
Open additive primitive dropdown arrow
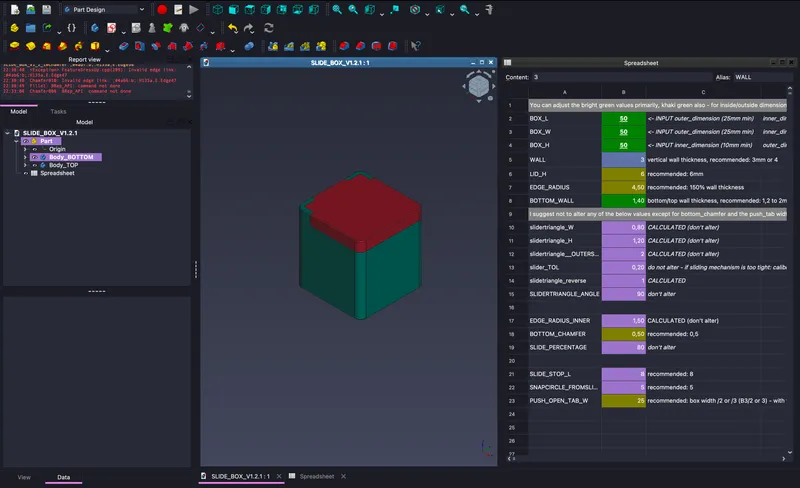(x=107, y=50)
